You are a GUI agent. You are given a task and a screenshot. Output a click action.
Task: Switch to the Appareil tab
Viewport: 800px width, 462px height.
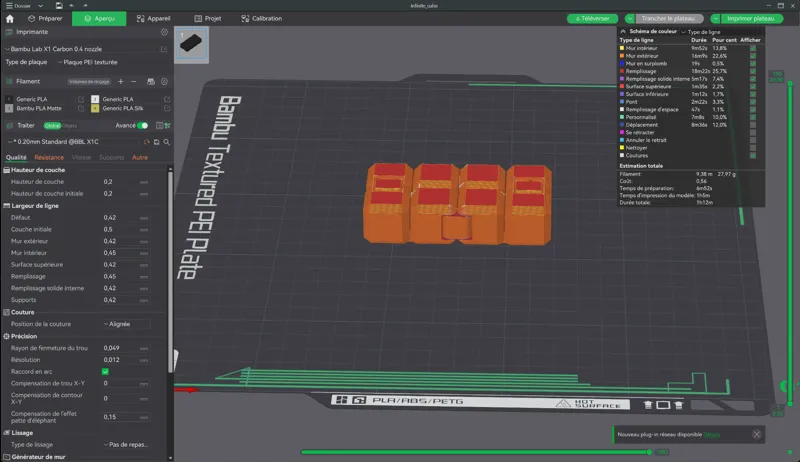click(x=153, y=18)
